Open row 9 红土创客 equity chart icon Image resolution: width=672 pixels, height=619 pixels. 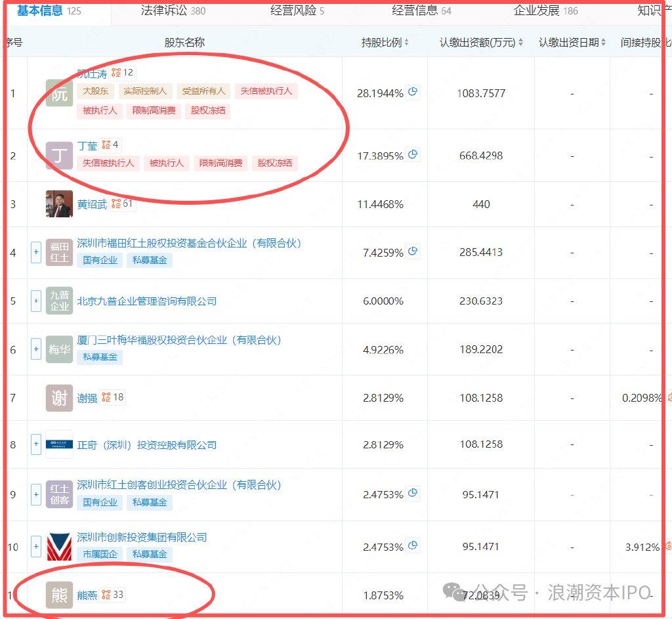(x=413, y=493)
